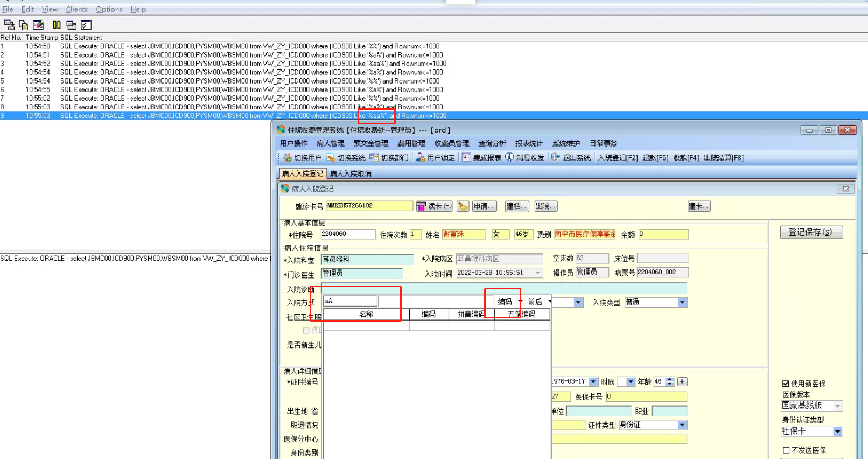Viewport: 868px width, 459px height.
Task: Increase the 年龄 value with spinner up arrow
Action: pos(670,379)
